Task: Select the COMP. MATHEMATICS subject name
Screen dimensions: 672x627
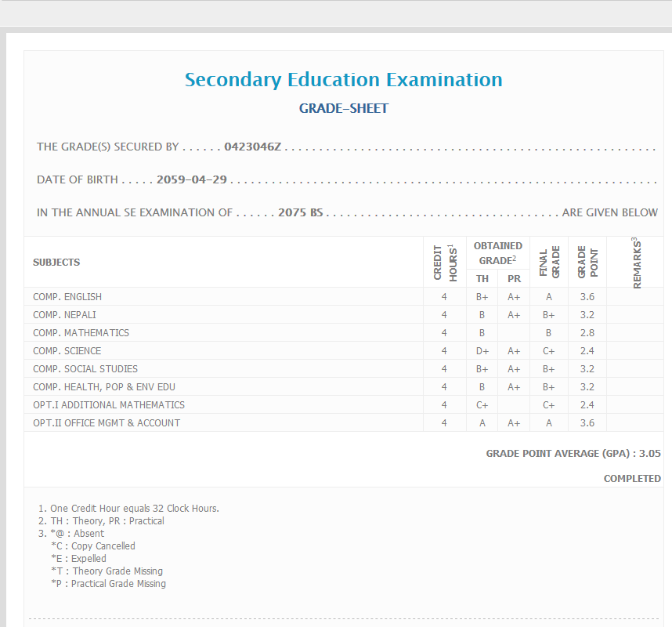Action: pyautogui.click(x=81, y=333)
